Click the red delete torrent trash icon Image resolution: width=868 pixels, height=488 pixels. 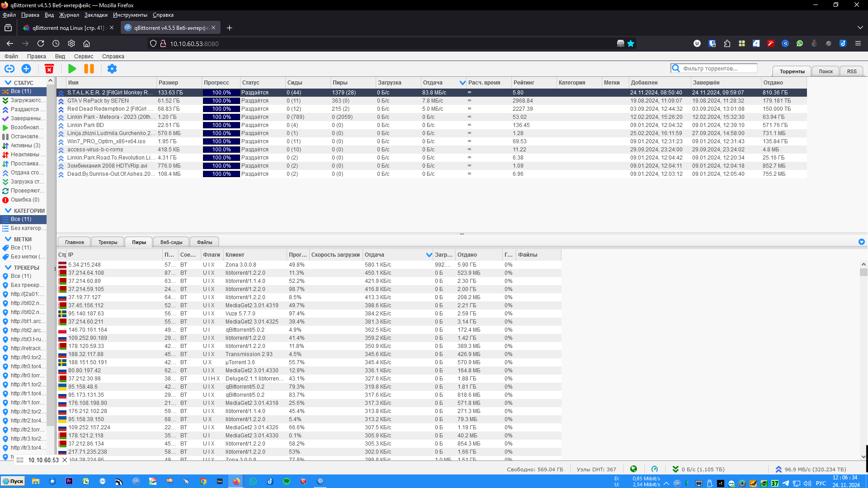pyautogui.click(x=49, y=69)
